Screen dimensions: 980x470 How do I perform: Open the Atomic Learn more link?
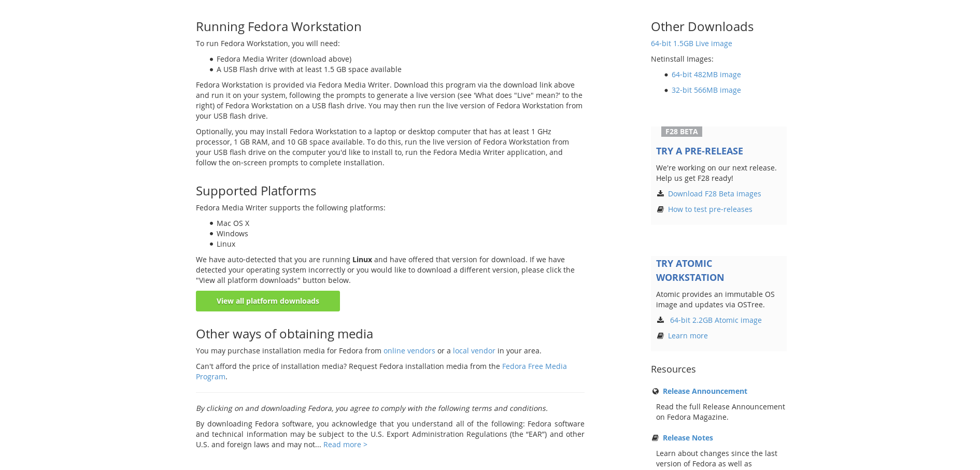click(x=688, y=336)
